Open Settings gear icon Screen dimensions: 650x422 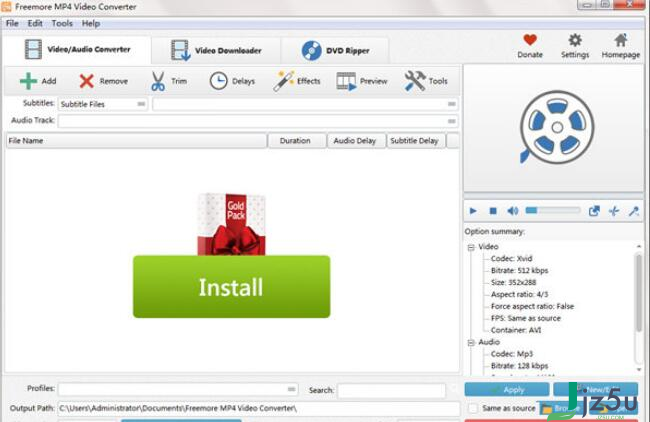coord(575,40)
